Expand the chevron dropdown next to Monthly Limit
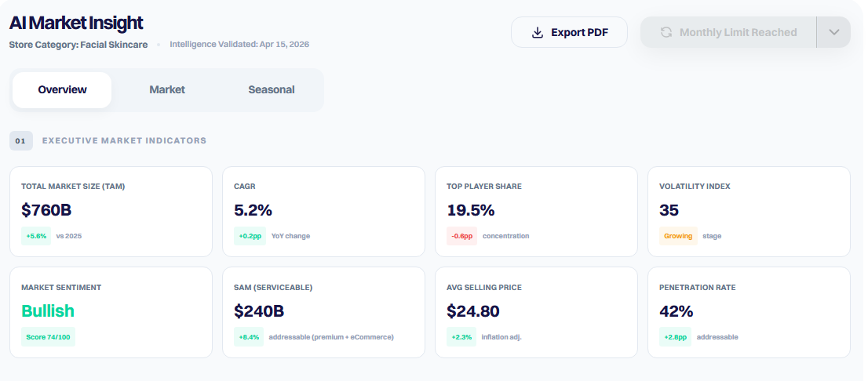Screen dimensions: 868x381 coord(833,32)
